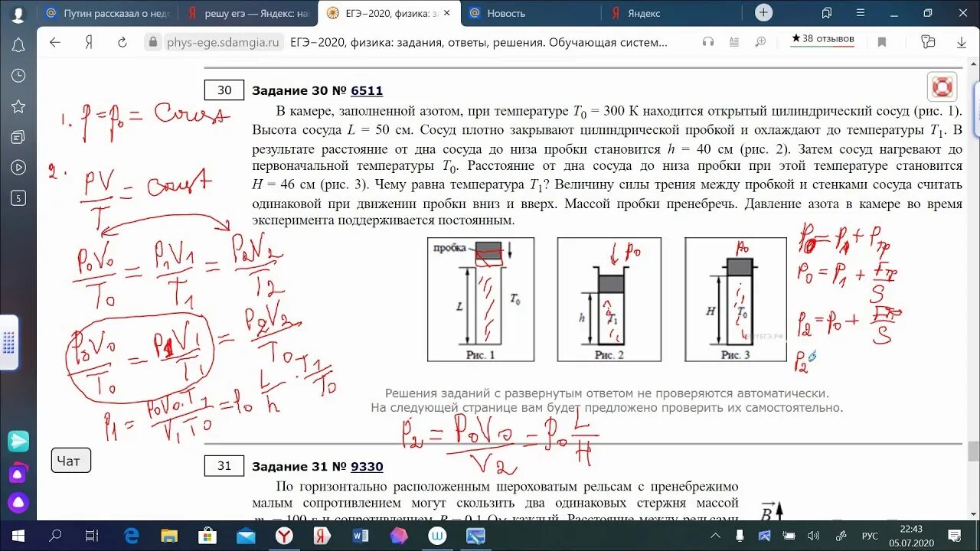Click the Чат button

[71, 461]
